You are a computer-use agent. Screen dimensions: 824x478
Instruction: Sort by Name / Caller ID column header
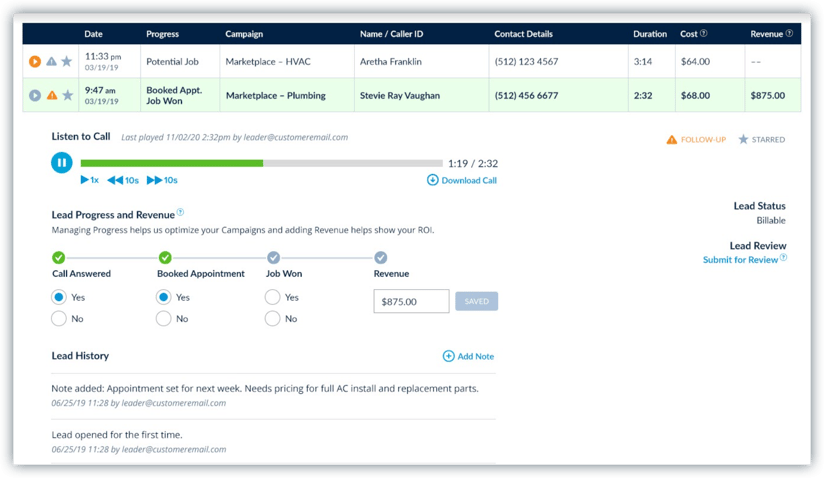(x=392, y=34)
